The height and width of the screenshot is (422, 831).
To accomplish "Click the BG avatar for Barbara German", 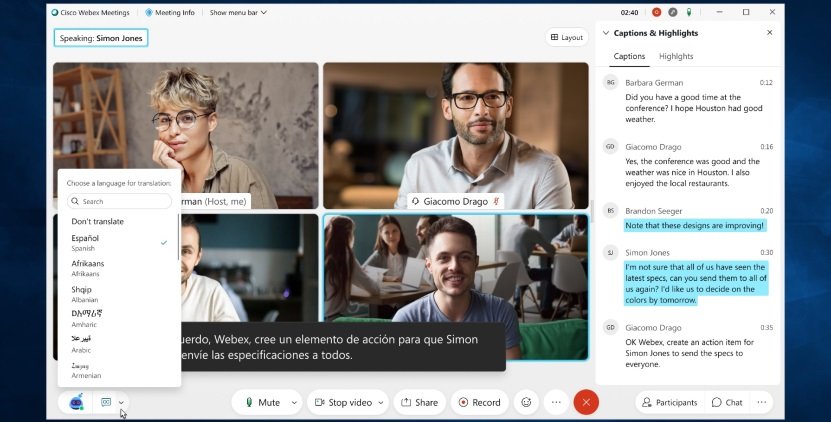I will (611, 83).
